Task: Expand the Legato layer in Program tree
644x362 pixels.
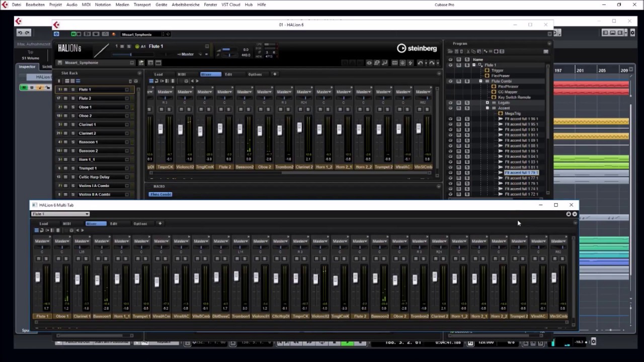Action: [x=487, y=103]
